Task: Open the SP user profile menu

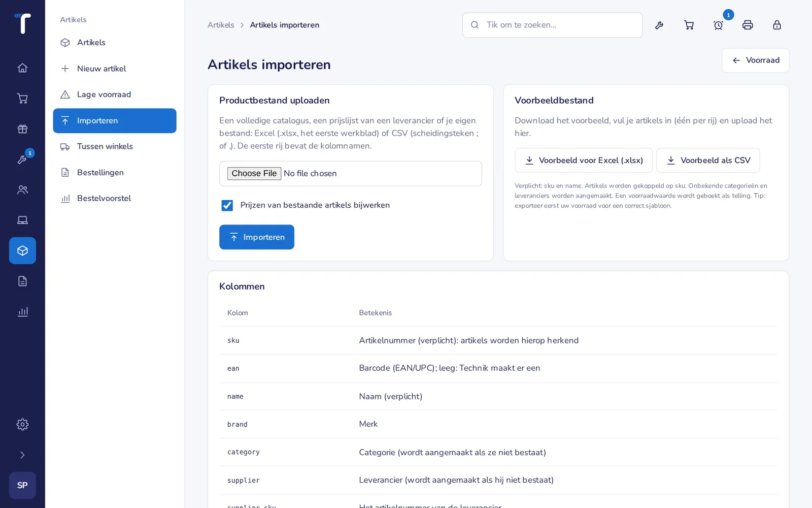Action: pos(22,485)
